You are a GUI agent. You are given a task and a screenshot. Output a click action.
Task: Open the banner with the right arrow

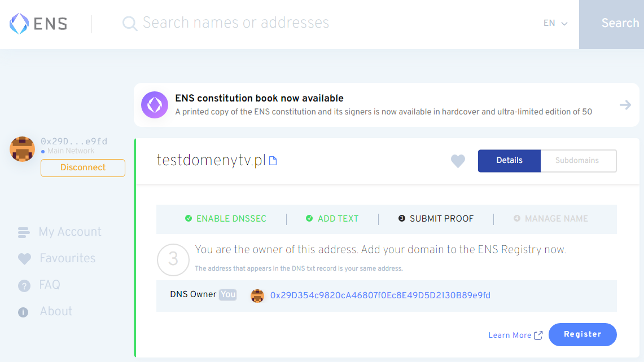pos(625,105)
